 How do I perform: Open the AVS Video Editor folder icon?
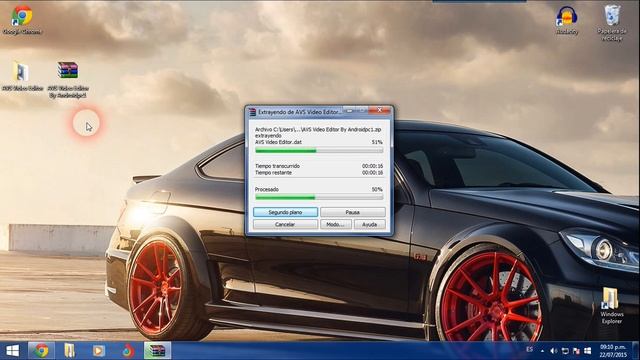(22, 77)
